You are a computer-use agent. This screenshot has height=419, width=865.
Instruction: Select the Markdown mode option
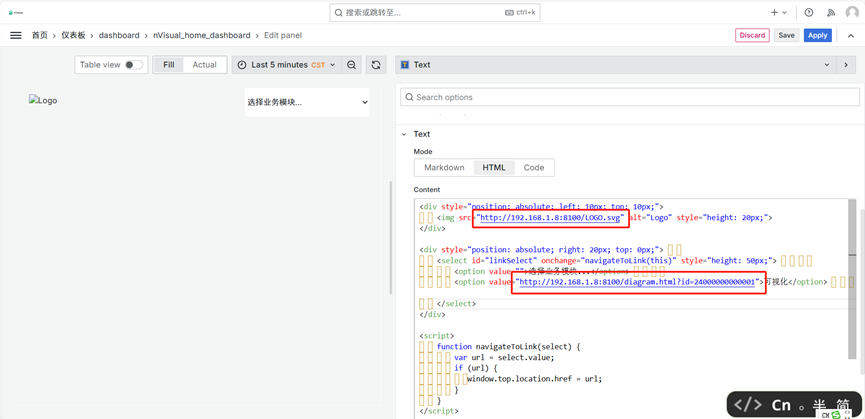click(444, 168)
